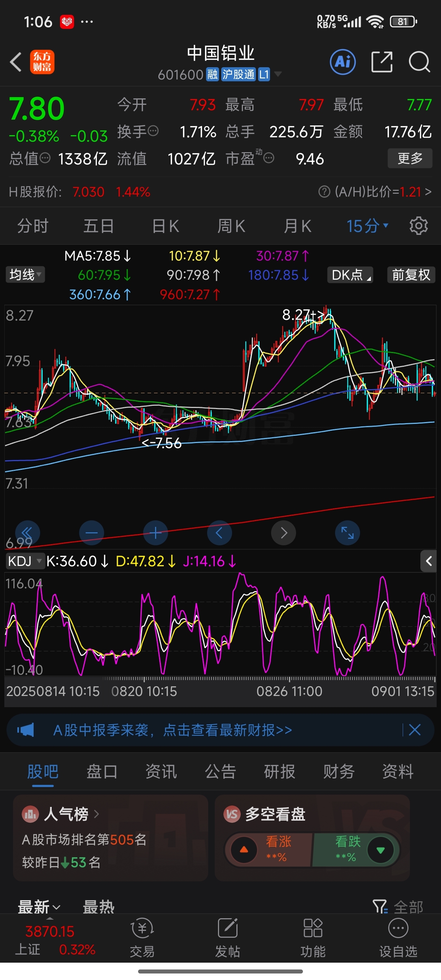Open chart settings gear icon
The height and width of the screenshot is (980, 441).
(419, 226)
